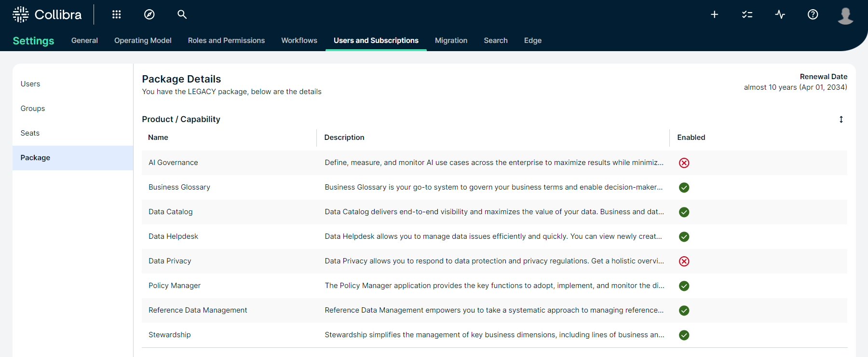The height and width of the screenshot is (357, 868).
Task: Open the tasks checklist icon
Action: coord(747,14)
